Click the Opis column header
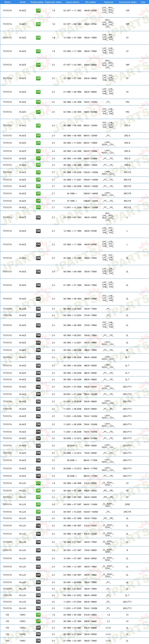The width and height of the screenshot is (149, 644). click(143, 2)
